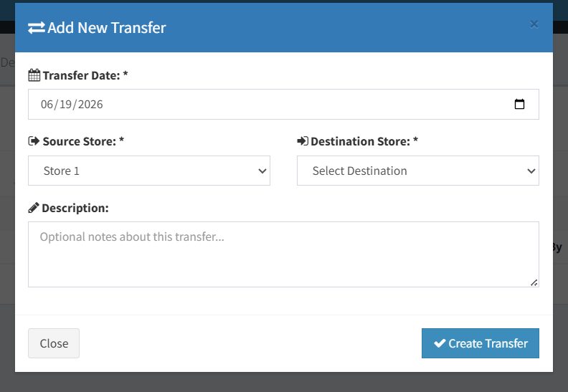Click the calendar icon beside Transfer Date label
The width and height of the screenshot is (568, 392).
click(34, 75)
